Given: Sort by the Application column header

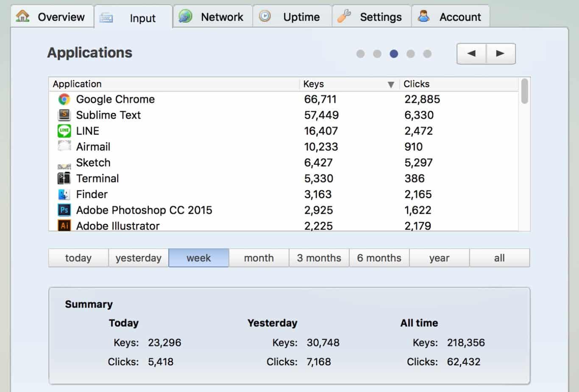Looking at the screenshot, I should [x=174, y=84].
